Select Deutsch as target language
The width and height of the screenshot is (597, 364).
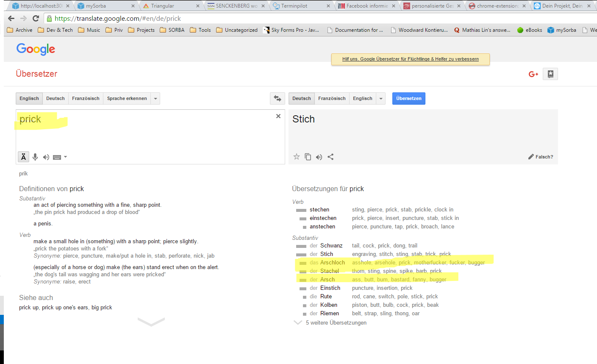(302, 98)
